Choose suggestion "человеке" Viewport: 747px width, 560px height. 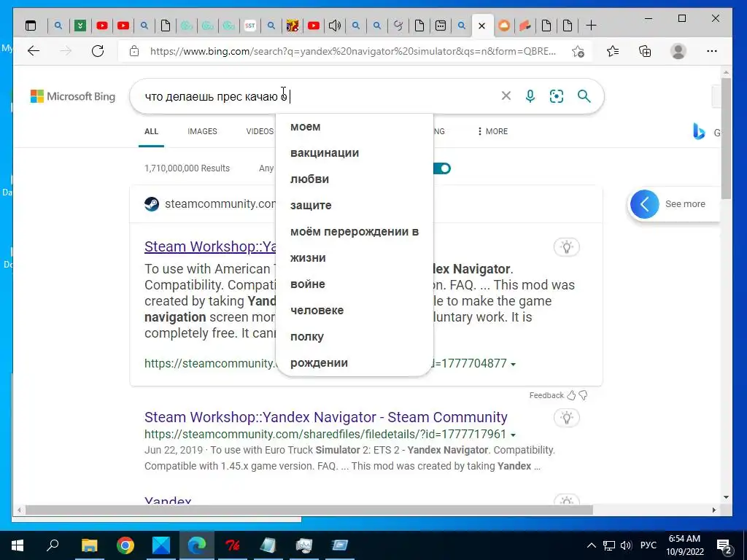coord(355,310)
